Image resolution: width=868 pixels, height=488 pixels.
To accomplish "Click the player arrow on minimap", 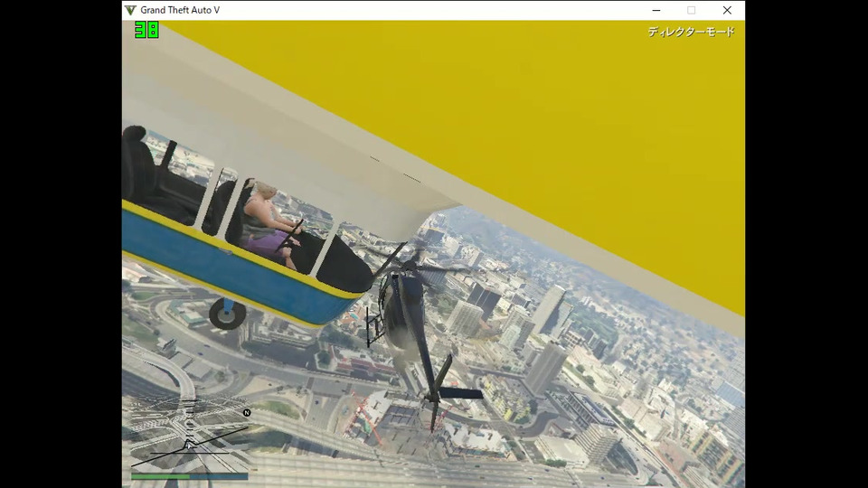I will 188,444.
